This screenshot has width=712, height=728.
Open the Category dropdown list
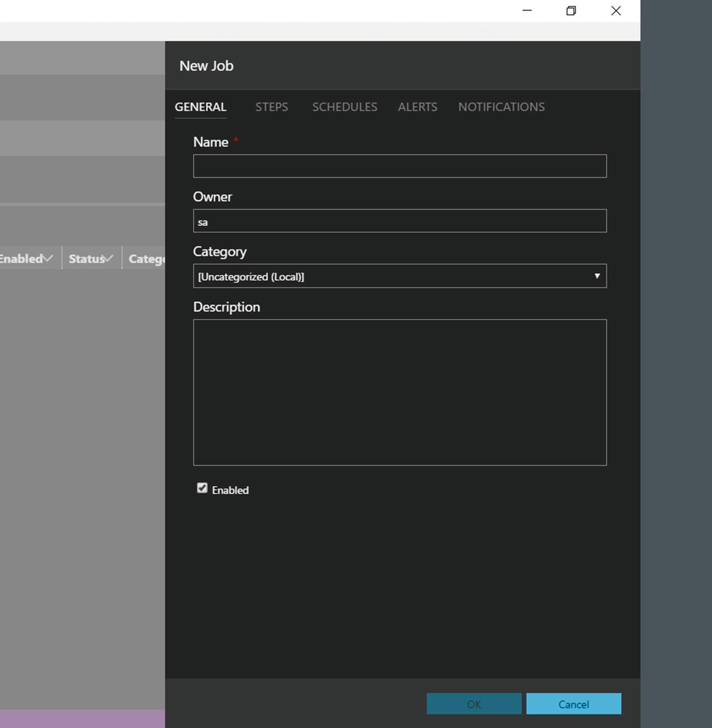click(x=400, y=276)
